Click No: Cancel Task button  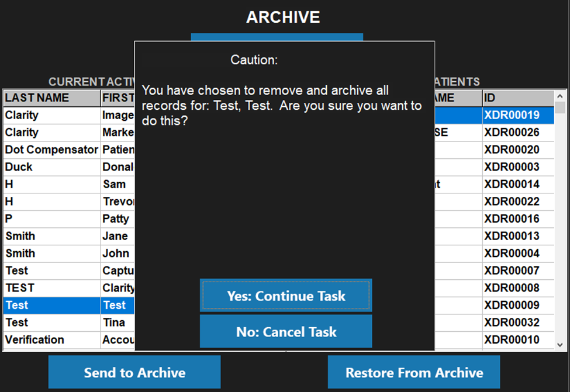click(x=286, y=331)
